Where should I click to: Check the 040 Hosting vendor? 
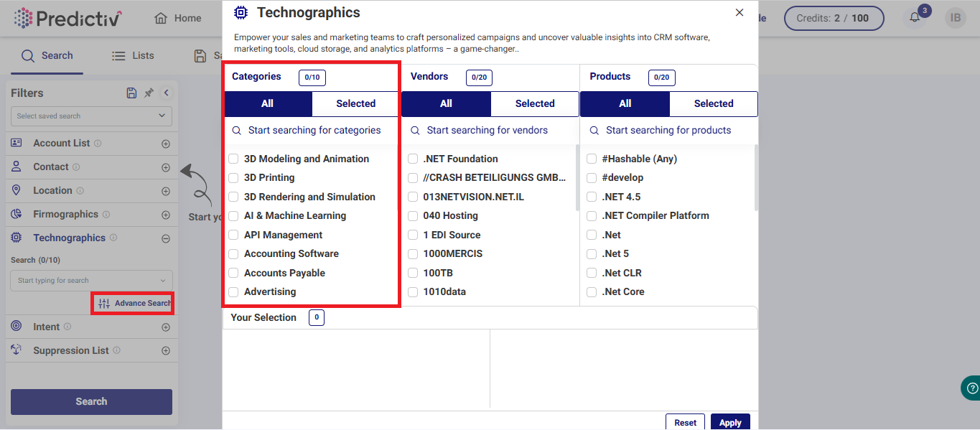click(x=413, y=215)
